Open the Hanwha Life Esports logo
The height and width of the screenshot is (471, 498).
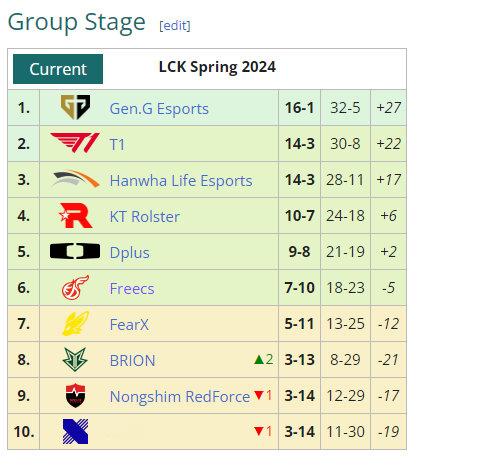point(76,179)
